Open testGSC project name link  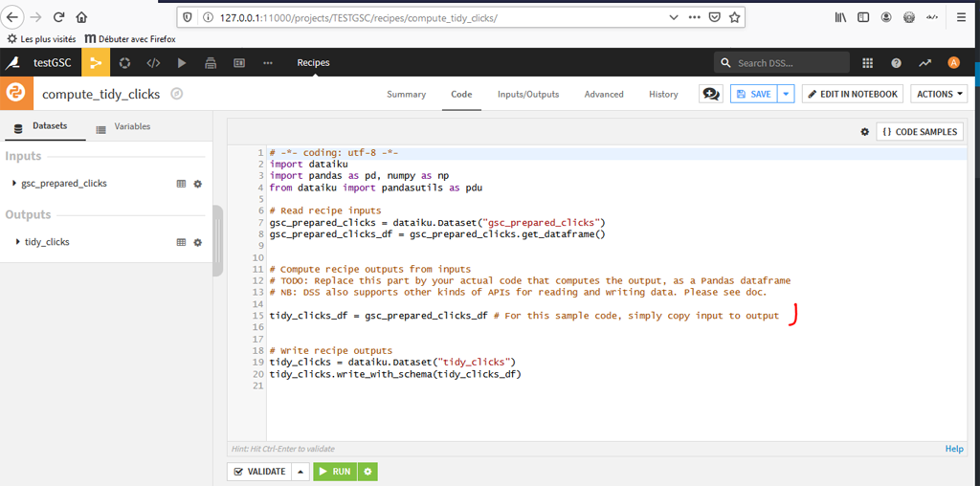(x=52, y=62)
